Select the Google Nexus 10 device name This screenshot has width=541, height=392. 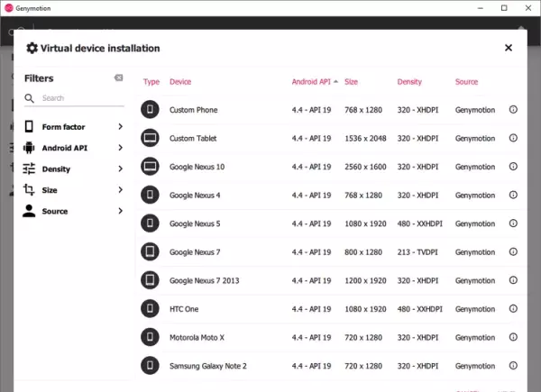[197, 167]
